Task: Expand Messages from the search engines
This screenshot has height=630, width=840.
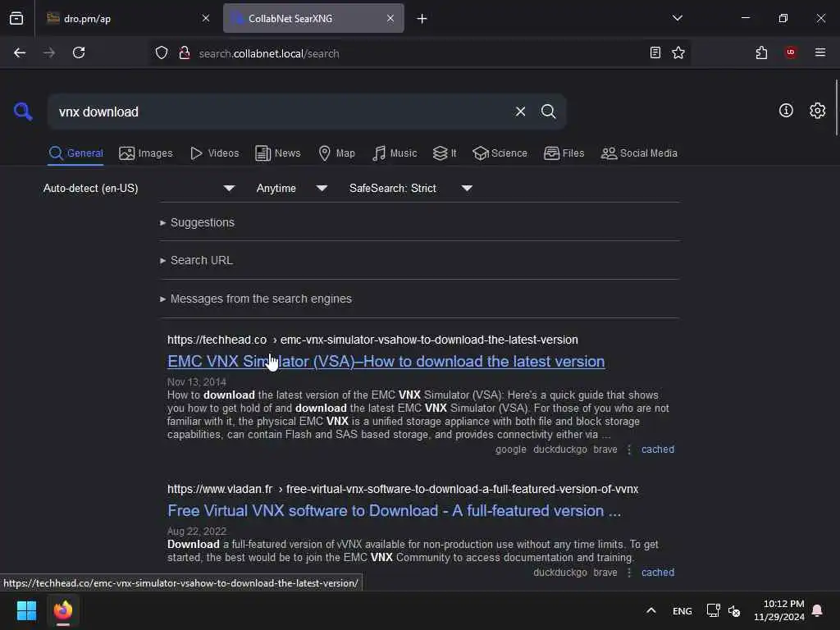Action: point(256,299)
